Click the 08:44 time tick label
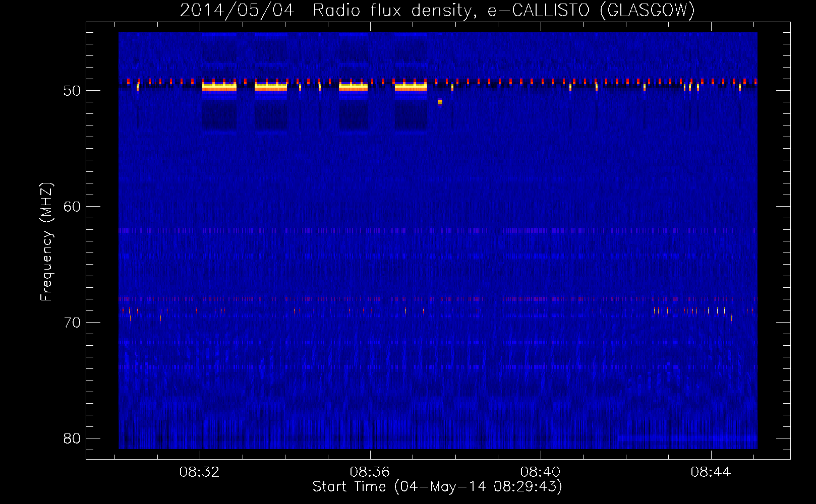This screenshot has height=504, width=816. pos(711,472)
